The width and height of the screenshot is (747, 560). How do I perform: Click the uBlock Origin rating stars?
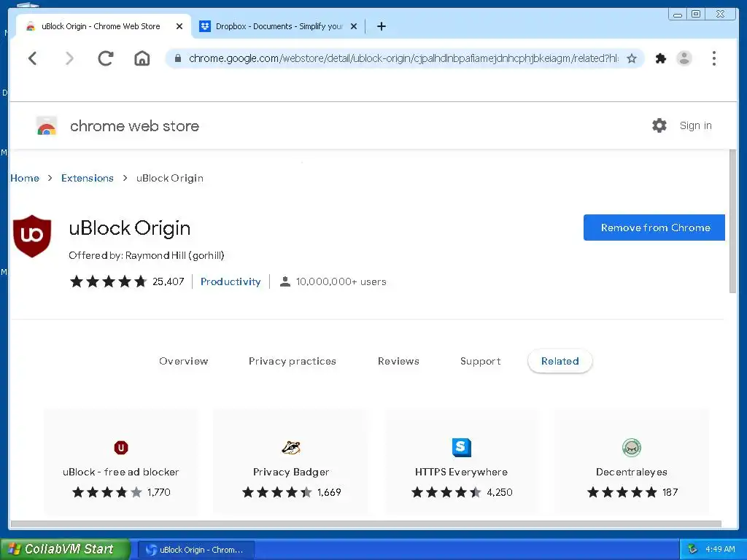point(108,281)
